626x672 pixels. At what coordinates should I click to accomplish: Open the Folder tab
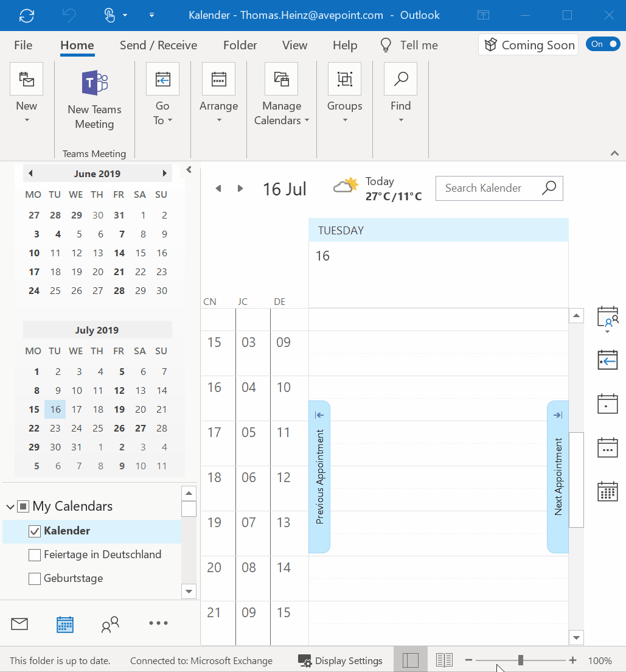click(240, 45)
